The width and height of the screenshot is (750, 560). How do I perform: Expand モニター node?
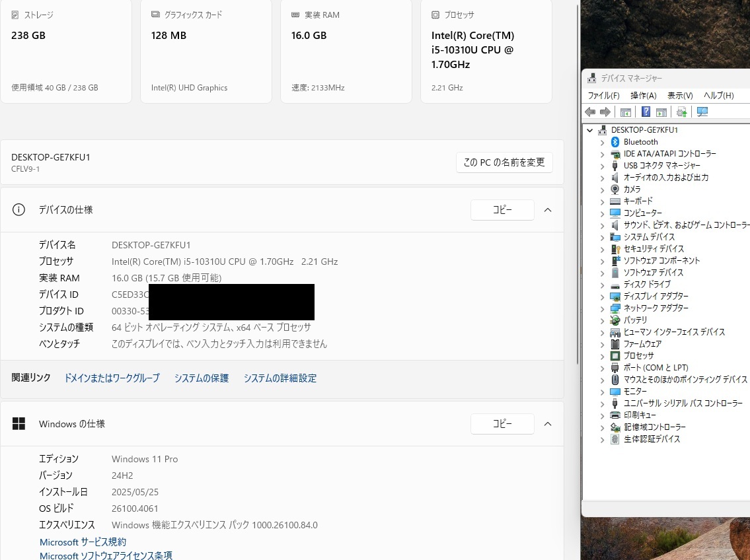coord(602,392)
